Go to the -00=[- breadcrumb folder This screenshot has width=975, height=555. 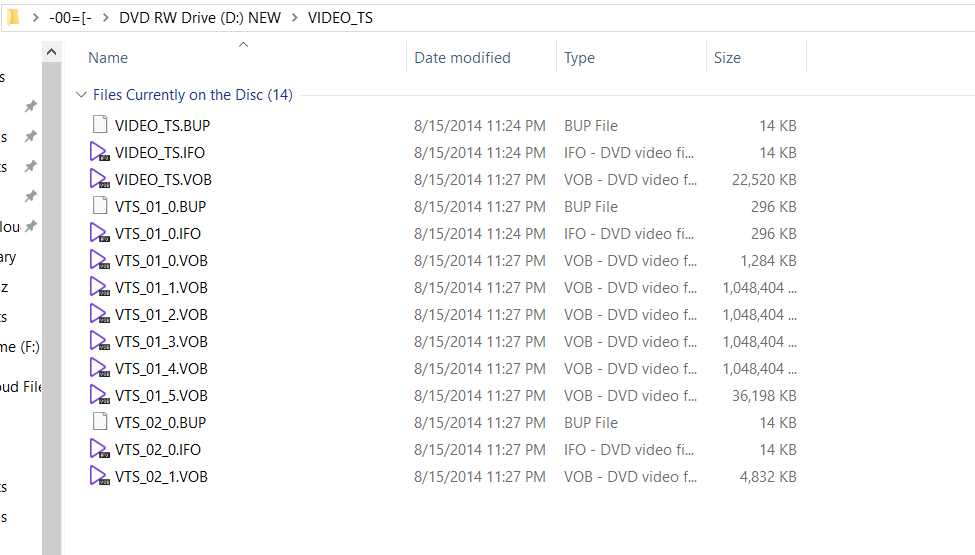pyautogui.click(x=70, y=18)
